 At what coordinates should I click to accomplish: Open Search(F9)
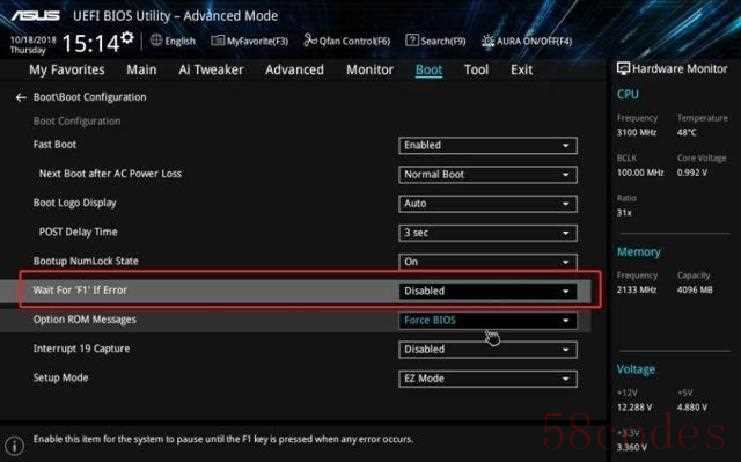point(443,41)
